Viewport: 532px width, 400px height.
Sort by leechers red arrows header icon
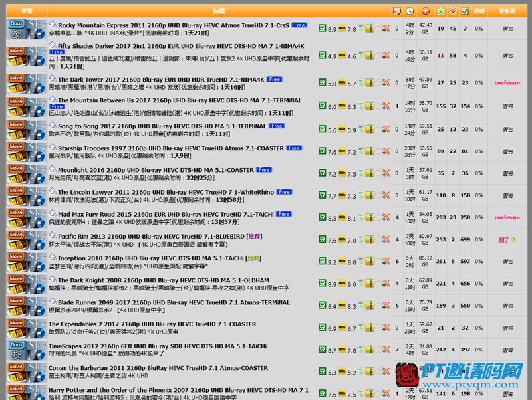pos(453,11)
